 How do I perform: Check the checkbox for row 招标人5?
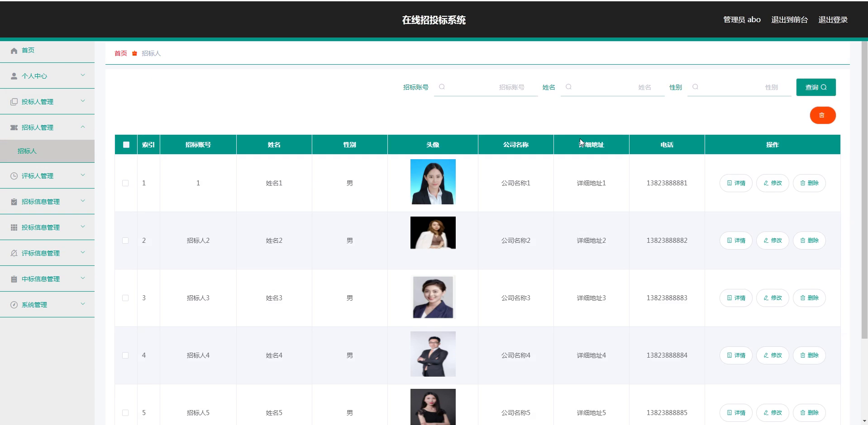(125, 413)
